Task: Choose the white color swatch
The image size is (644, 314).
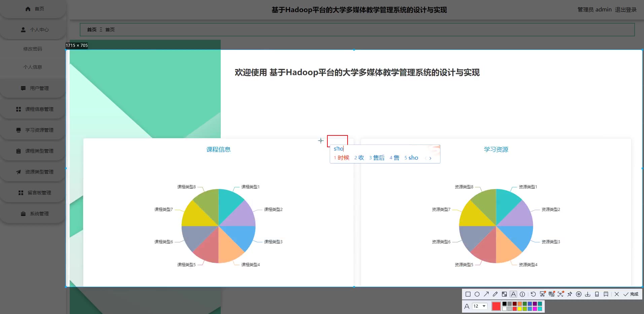Action: click(504, 309)
